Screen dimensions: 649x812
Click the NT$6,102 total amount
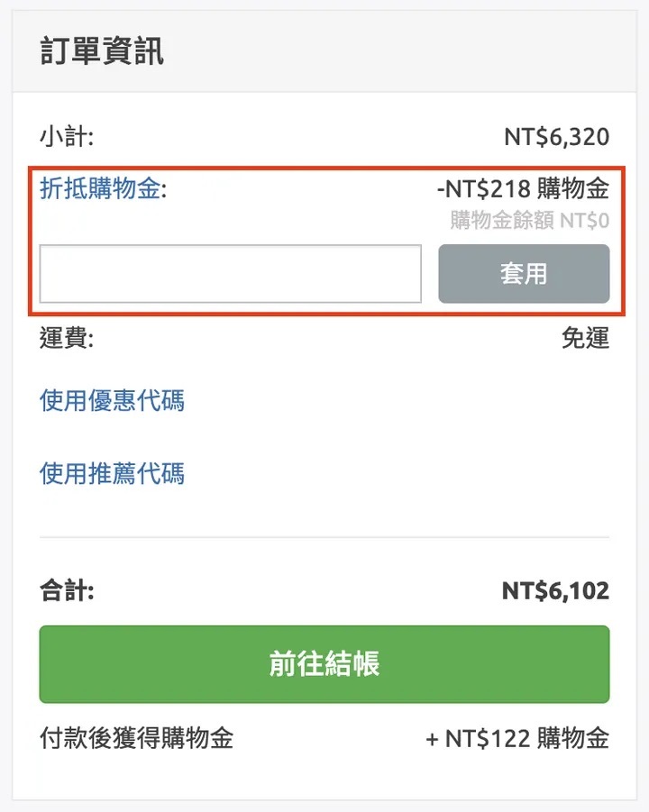tap(555, 591)
